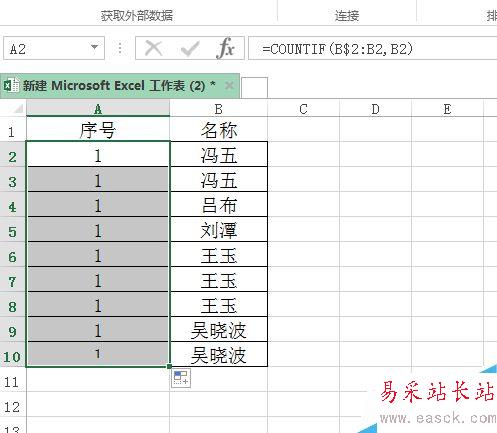Switch to 新建 Microsoft Excel 工作表 (2) tab

click(x=120, y=86)
